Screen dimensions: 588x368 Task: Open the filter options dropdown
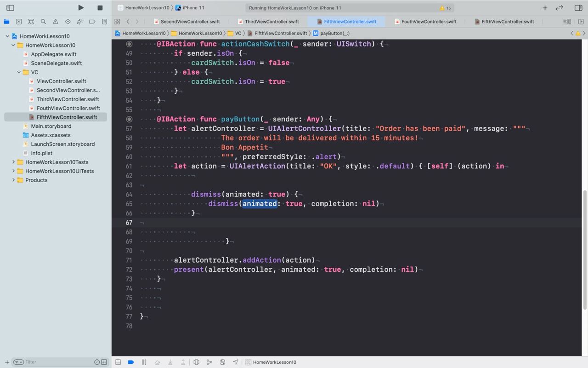coord(18,362)
